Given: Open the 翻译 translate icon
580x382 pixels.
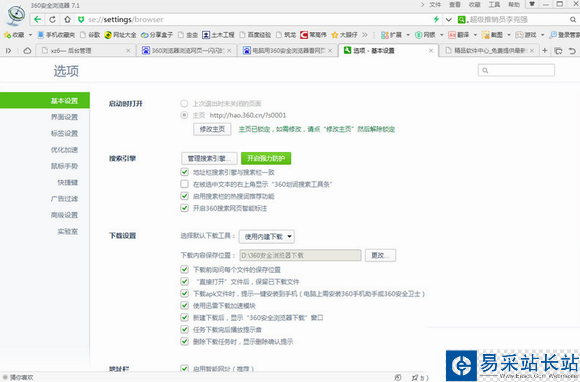Looking at the screenshot, I should click(452, 35).
